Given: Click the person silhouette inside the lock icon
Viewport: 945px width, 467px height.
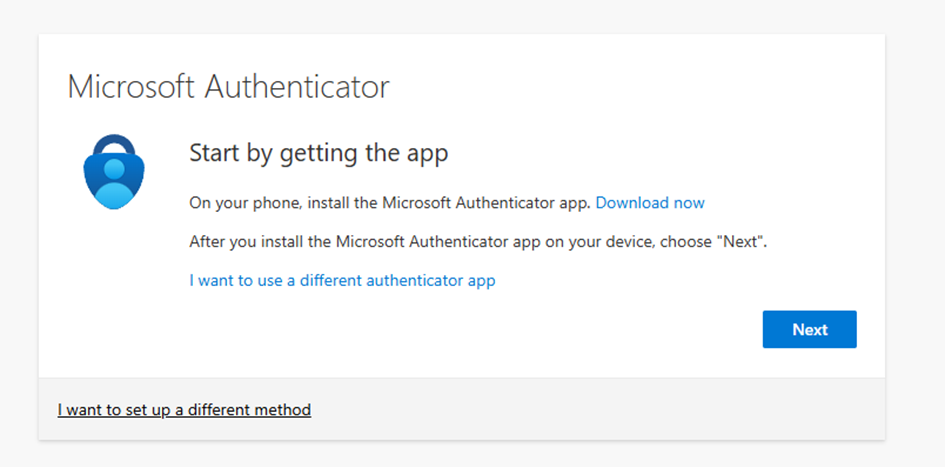Looking at the screenshot, I should tap(114, 180).
